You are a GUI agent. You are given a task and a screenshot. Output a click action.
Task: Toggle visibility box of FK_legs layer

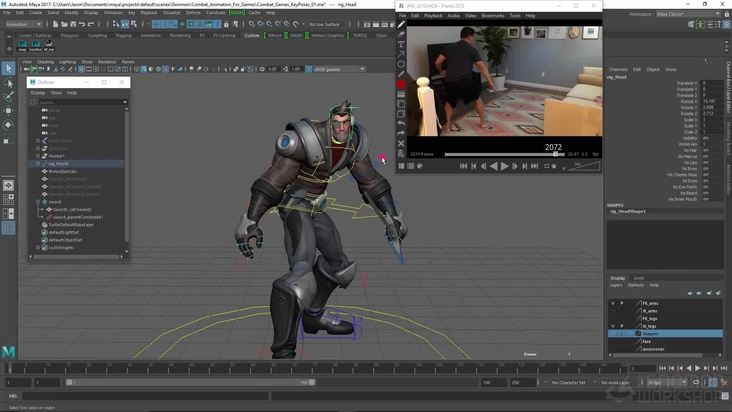point(613,319)
